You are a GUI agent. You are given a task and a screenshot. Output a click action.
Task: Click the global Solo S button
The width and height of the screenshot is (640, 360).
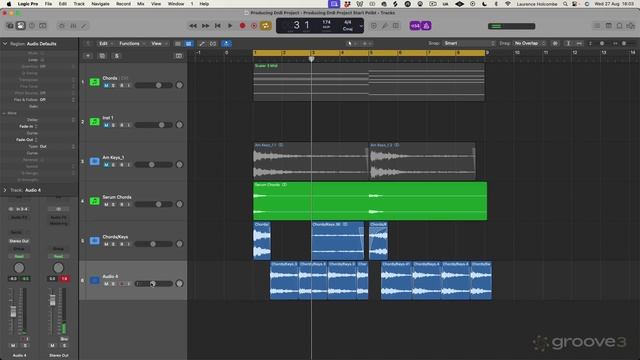tap(116, 56)
